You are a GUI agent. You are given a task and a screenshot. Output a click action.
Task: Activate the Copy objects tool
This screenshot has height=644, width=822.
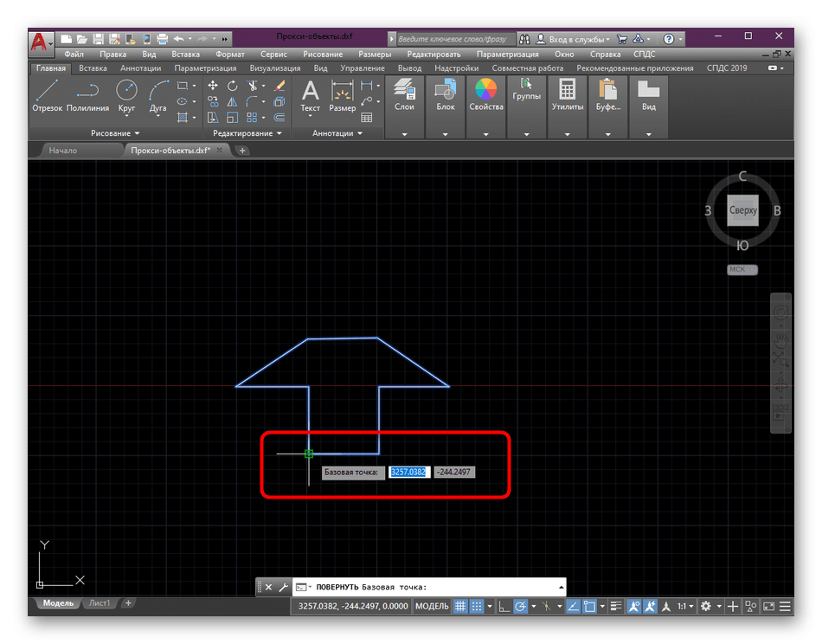click(212, 101)
